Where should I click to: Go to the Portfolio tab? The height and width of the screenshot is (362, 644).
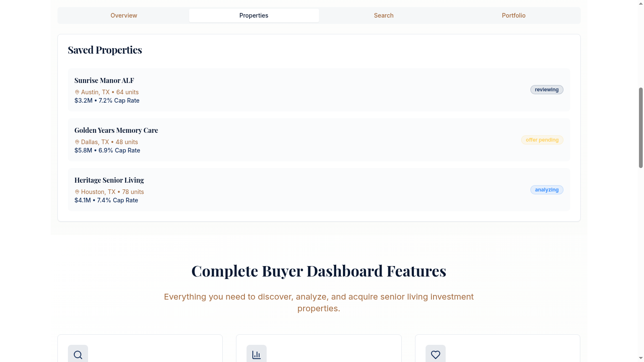[x=514, y=16]
